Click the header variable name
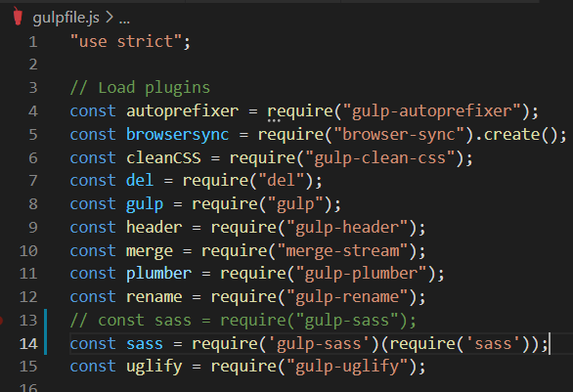This screenshot has width=573, height=392. (154, 227)
